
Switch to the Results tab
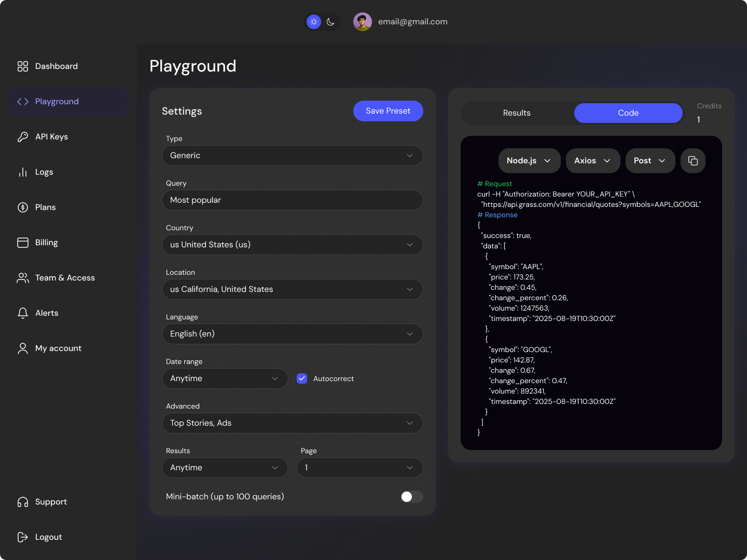pyautogui.click(x=516, y=113)
